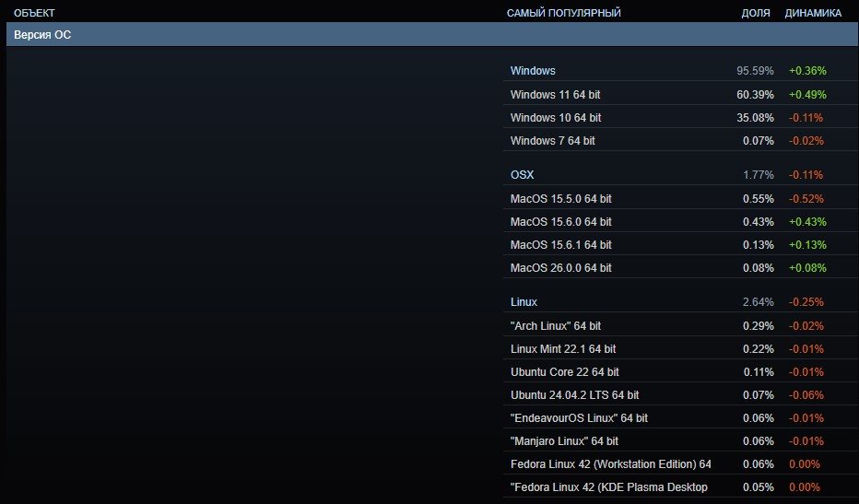
Task: Expand the OSX category row
Action: (680, 175)
